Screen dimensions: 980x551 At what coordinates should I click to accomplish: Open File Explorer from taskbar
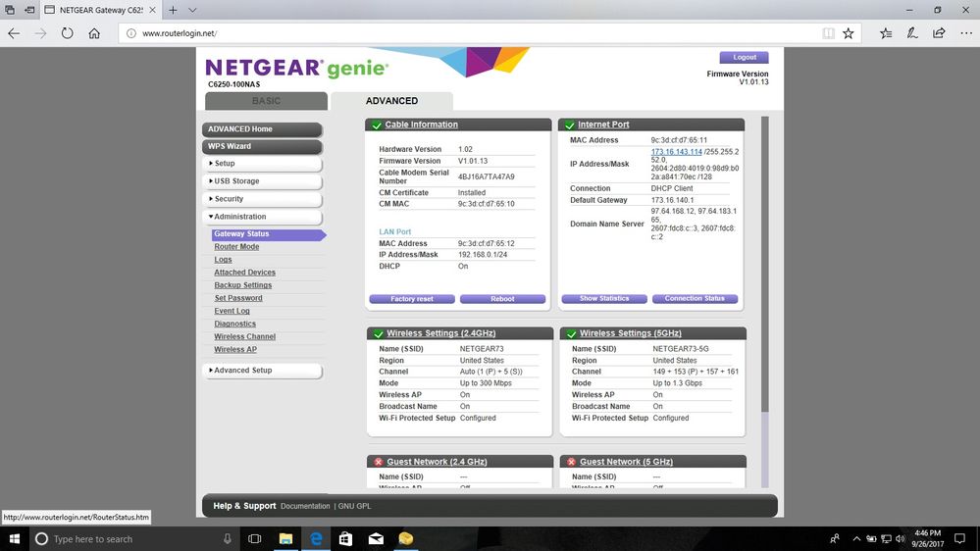coord(285,538)
